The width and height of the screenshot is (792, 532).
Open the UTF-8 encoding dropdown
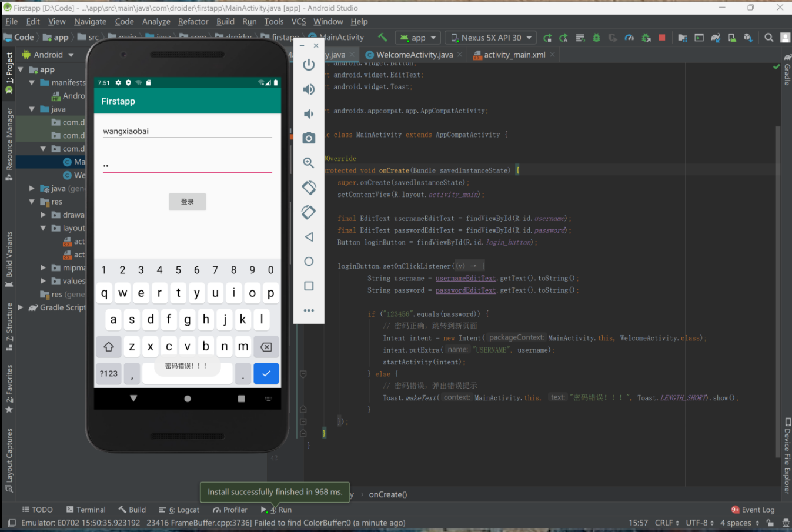click(699, 523)
